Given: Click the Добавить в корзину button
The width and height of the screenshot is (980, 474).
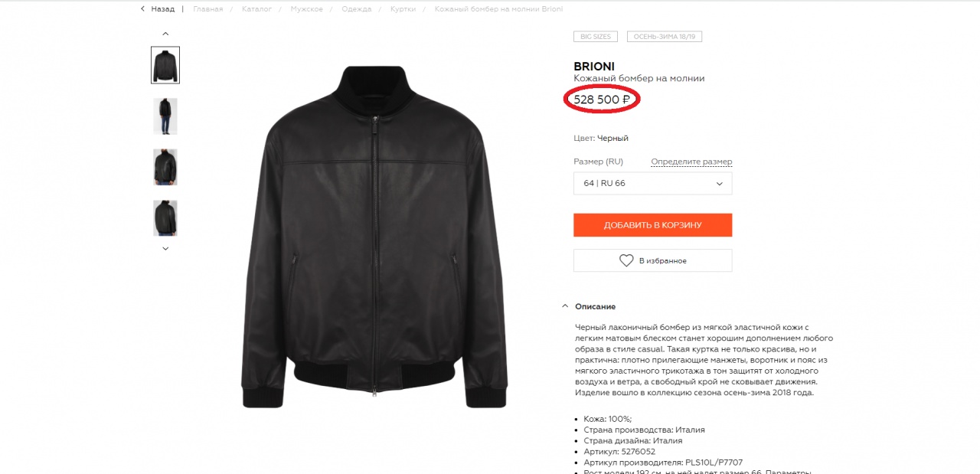Looking at the screenshot, I should point(652,225).
